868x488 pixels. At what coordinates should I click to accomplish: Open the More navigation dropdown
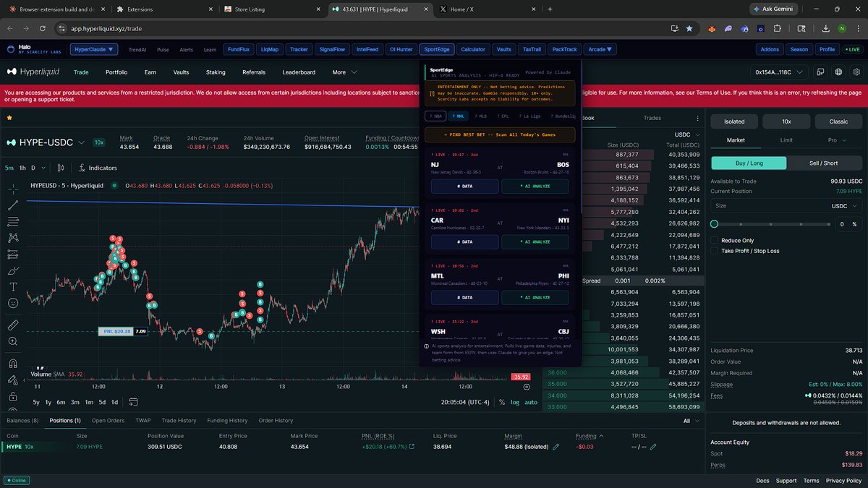(x=344, y=72)
